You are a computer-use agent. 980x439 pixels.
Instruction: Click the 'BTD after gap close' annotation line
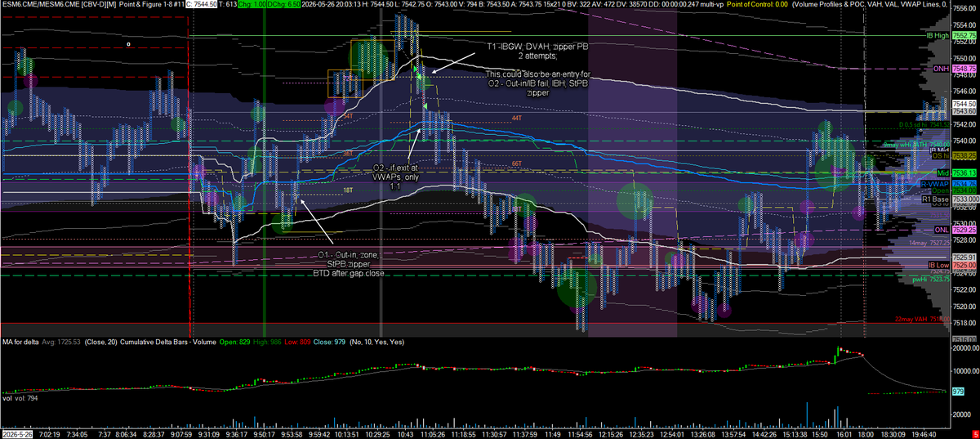(x=348, y=273)
